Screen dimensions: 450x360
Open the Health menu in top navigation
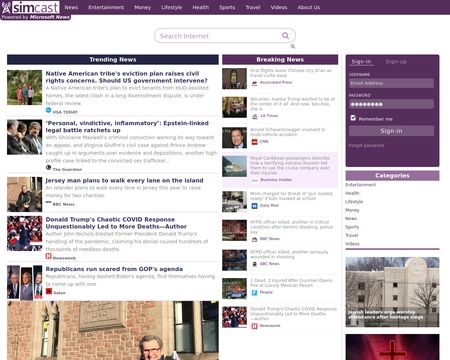point(201,7)
